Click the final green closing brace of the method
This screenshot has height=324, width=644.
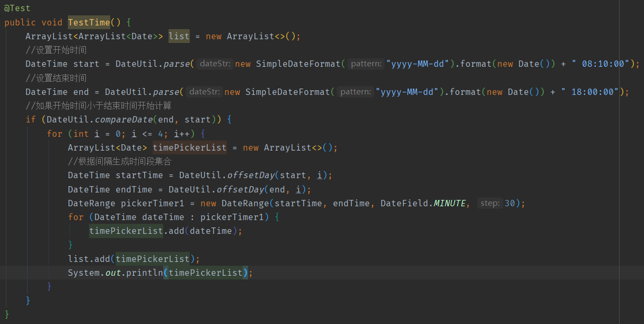pos(7,314)
